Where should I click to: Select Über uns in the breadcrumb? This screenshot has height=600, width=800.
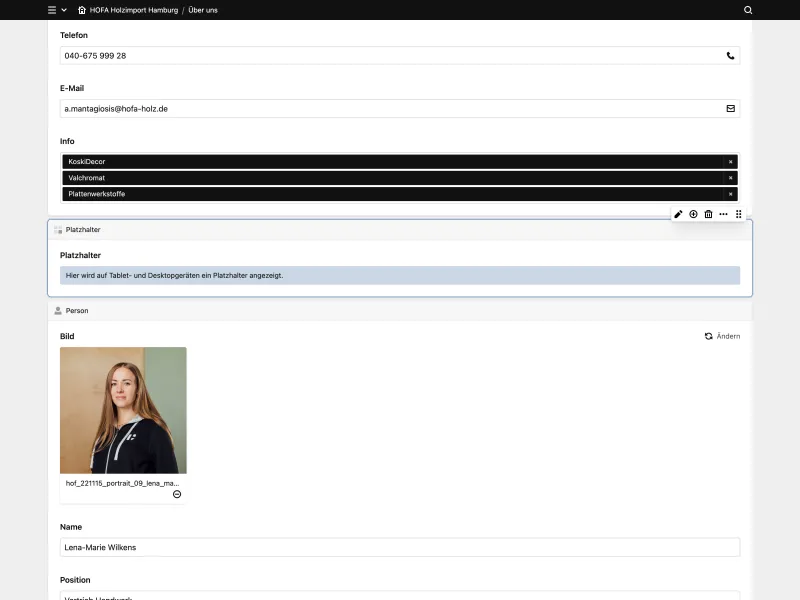pos(201,10)
